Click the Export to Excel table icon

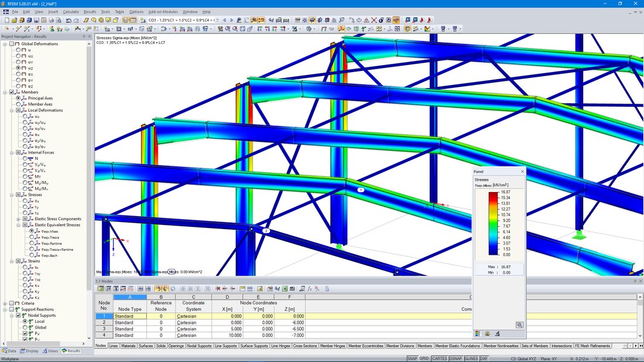coord(285,289)
